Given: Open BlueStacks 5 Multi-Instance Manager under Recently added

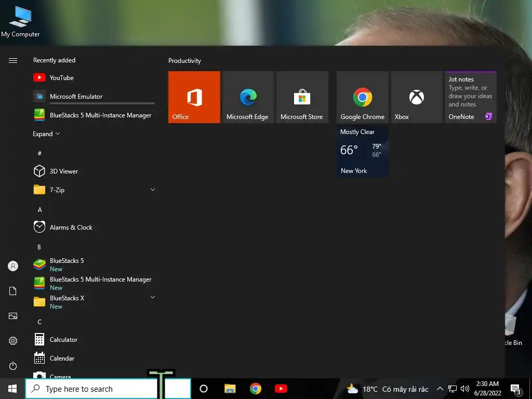Looking at the screenshot, I should point(95,115).
